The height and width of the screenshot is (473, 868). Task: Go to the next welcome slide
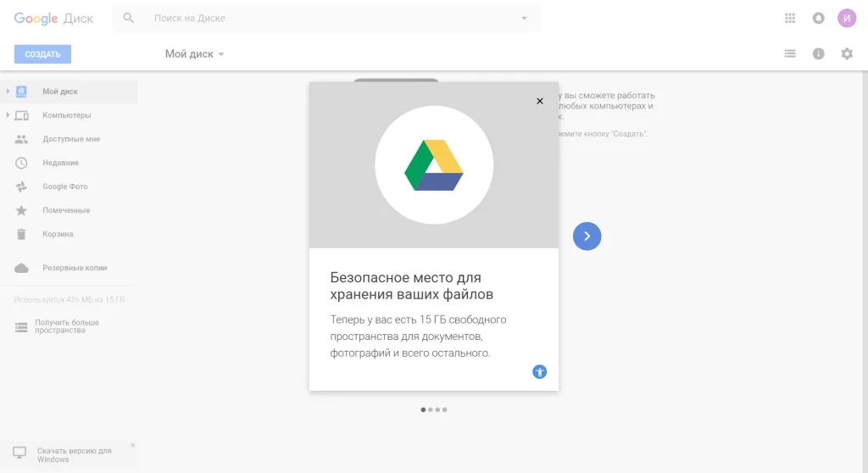pos(587,236)
